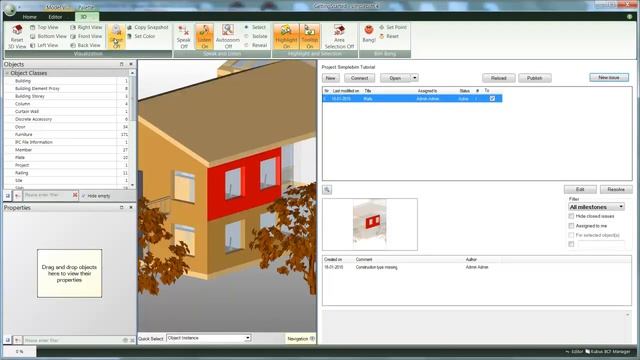Screen dimensions: 640x360
Task: Toggle the checkbox in the selected issue row
Action: pyautogui.click(x=492, y=98)
